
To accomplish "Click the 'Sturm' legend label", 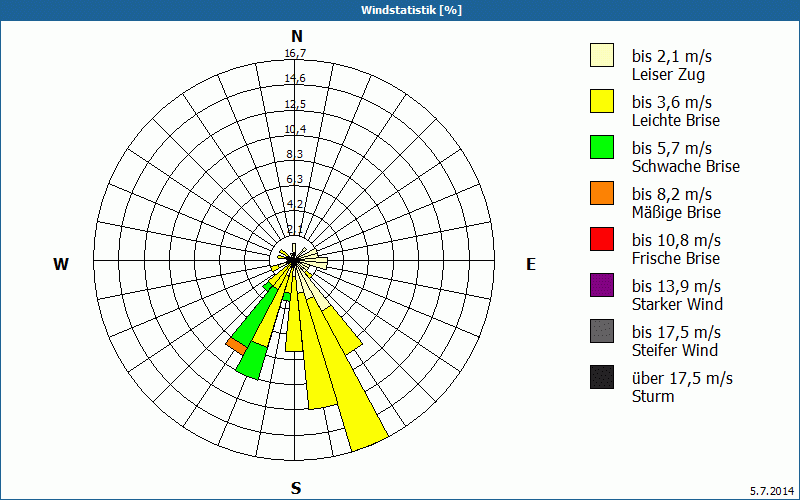I will [653, 396].
